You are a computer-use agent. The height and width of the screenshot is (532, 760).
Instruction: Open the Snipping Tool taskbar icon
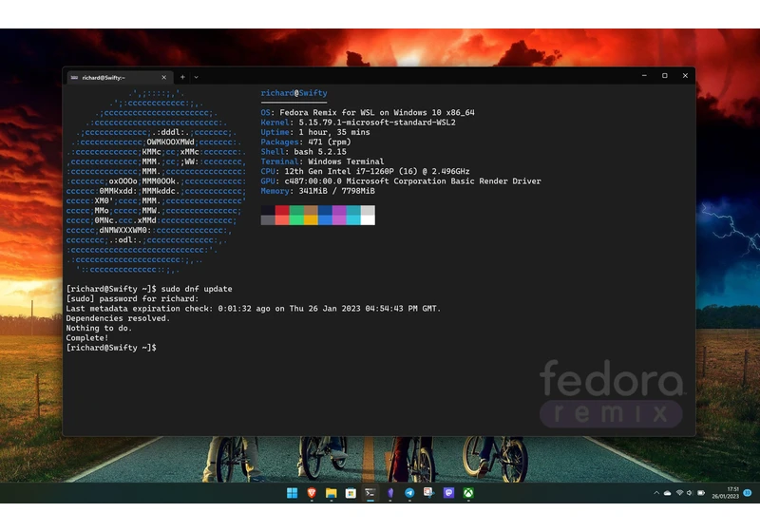[x=429, y=493]
